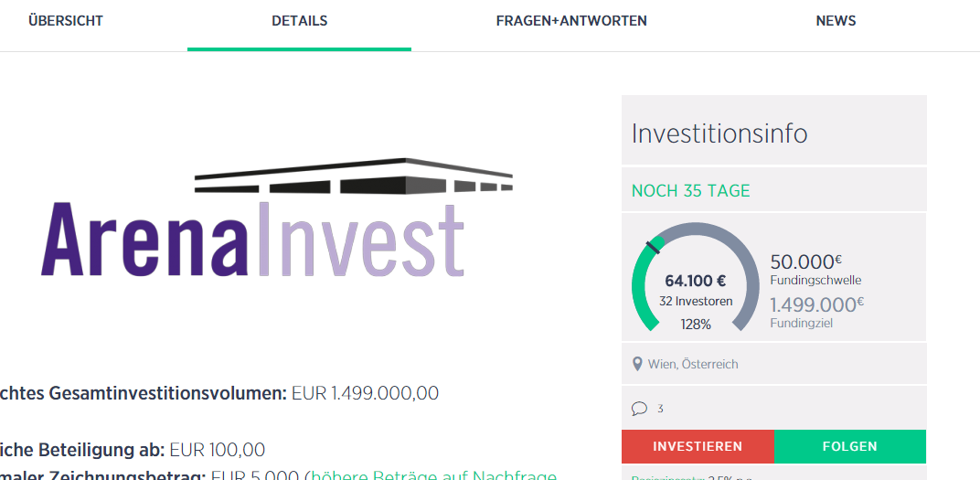The width and height of the screenshot is (980, 480).
Task: Click the Wien, Österreich location text
Action: (693, 364)
